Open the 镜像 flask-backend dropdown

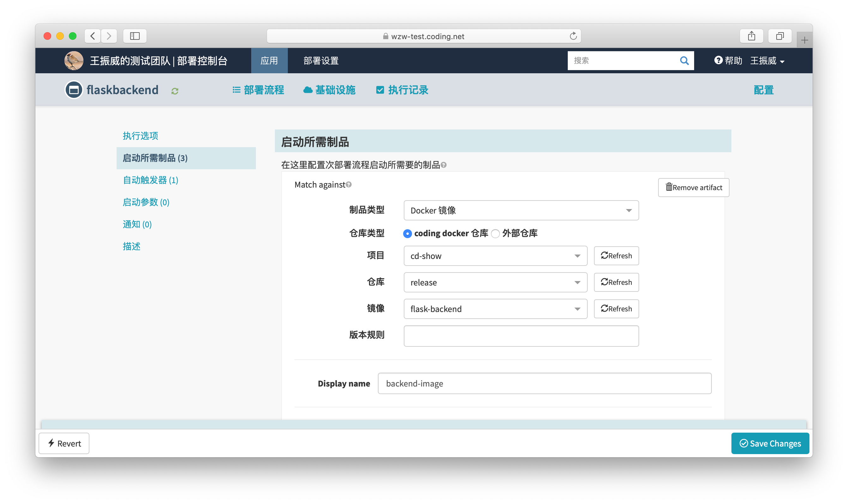coord(495,309)
